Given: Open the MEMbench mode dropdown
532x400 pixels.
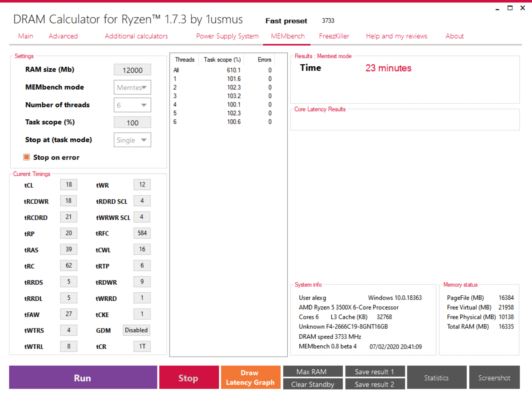Looking at the screenshot, I should coord(132,87).
